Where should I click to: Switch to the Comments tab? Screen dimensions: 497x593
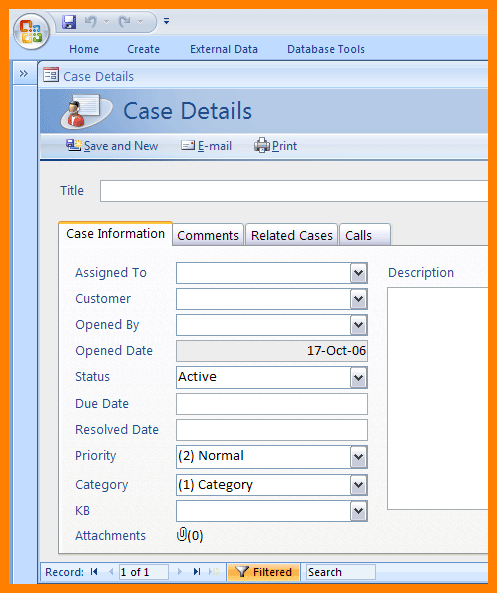[x=208, y=235]
